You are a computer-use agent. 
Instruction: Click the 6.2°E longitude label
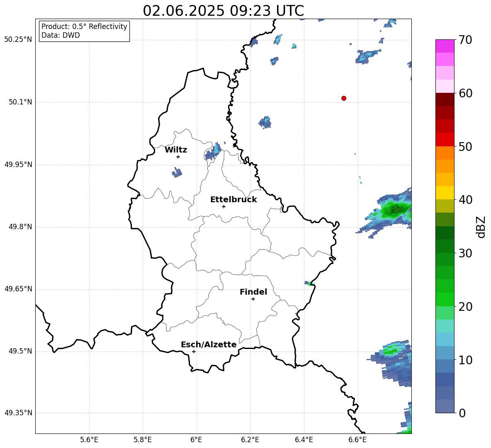point(250,440)
